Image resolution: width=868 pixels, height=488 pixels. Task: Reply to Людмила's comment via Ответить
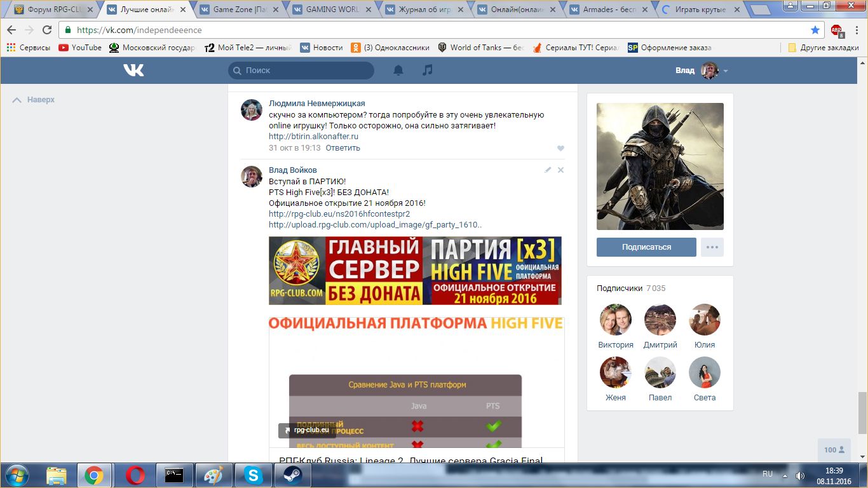[x=343, y=148]
